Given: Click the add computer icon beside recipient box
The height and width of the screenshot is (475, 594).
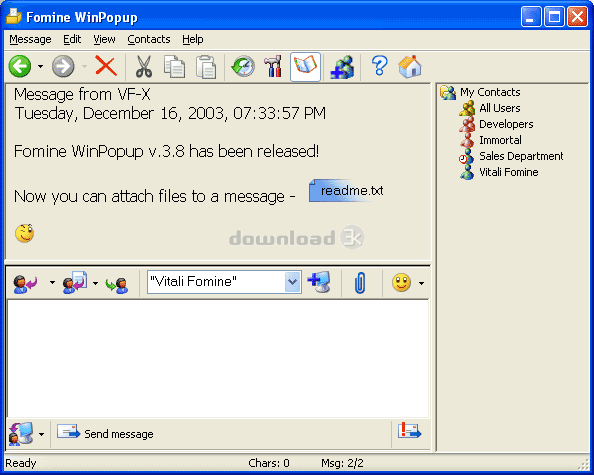Looking at the screenshot, I should coord(319,282).
